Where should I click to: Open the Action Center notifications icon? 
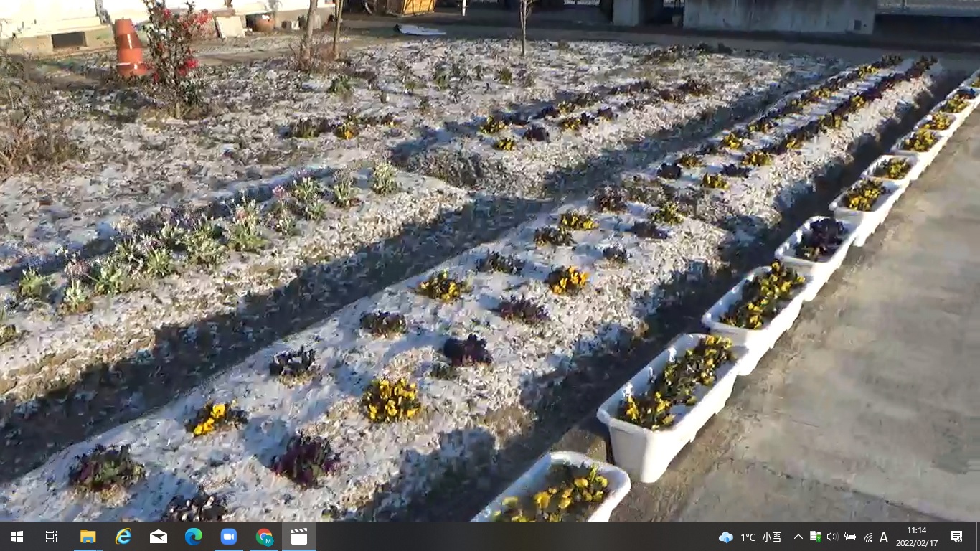point(956,537)
